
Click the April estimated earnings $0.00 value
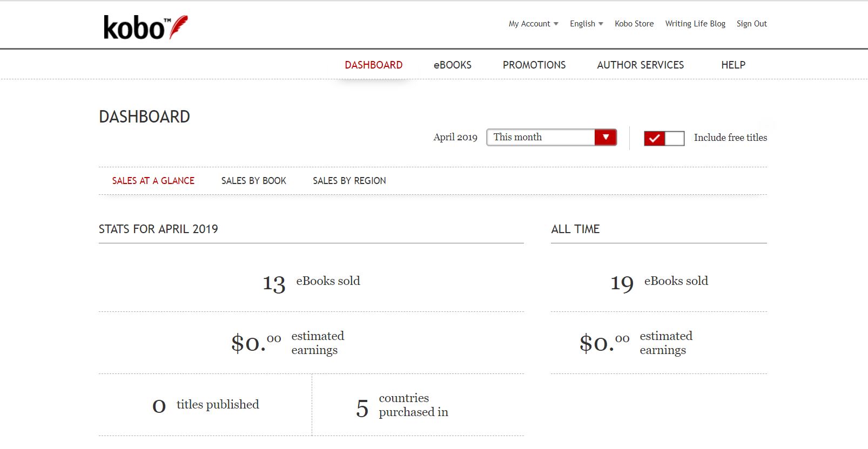point(256,343)
